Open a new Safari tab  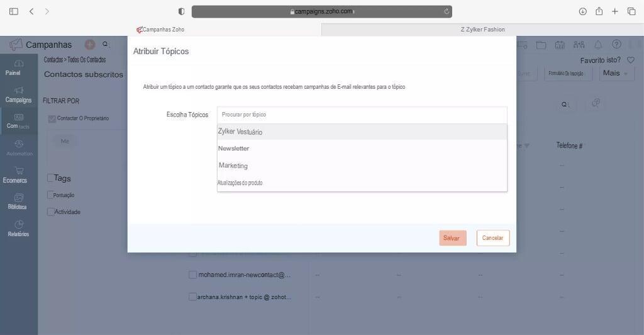point(615,11)
